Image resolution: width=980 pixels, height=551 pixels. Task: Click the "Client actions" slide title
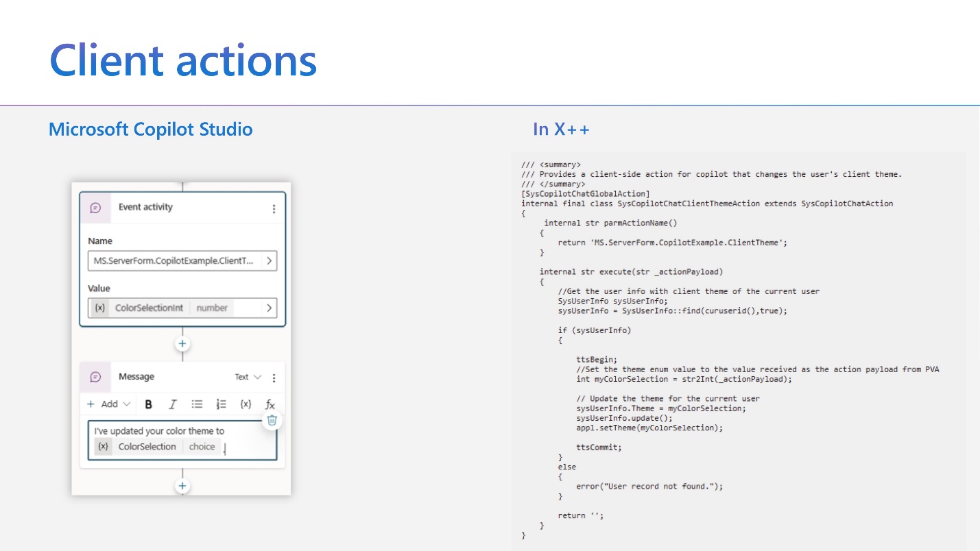183,59
